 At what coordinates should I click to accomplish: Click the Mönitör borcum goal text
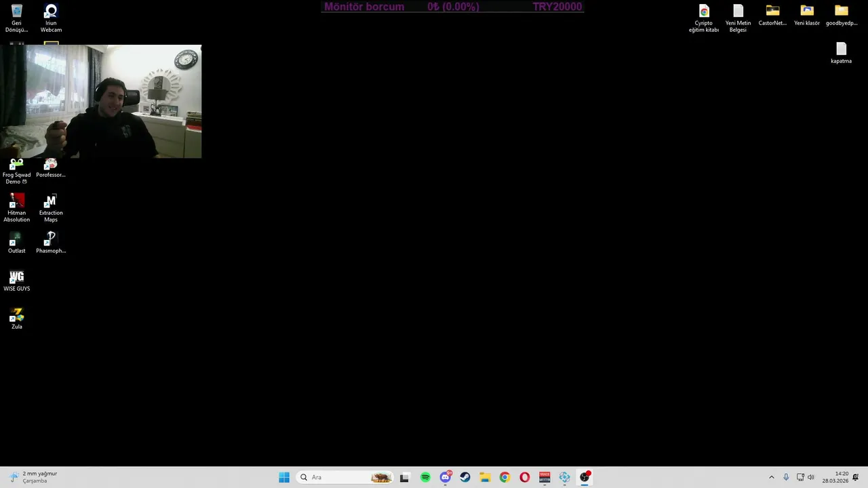(x=364, y=7)
